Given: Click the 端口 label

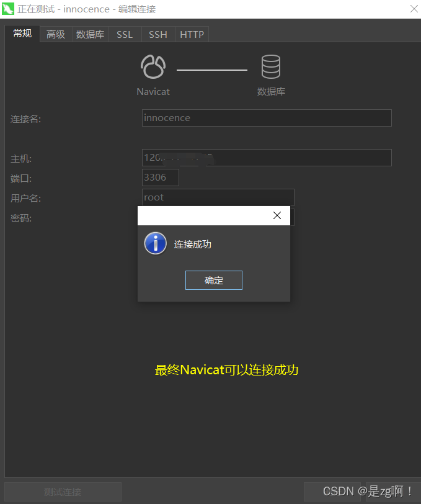Looking at the screenshot, I should point(21,178).
